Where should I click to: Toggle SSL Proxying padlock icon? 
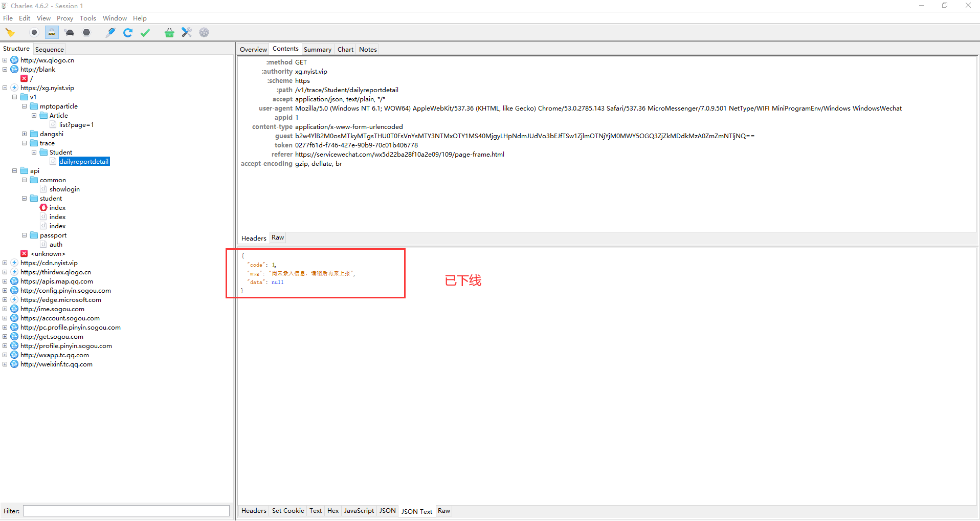click(52, 33)
